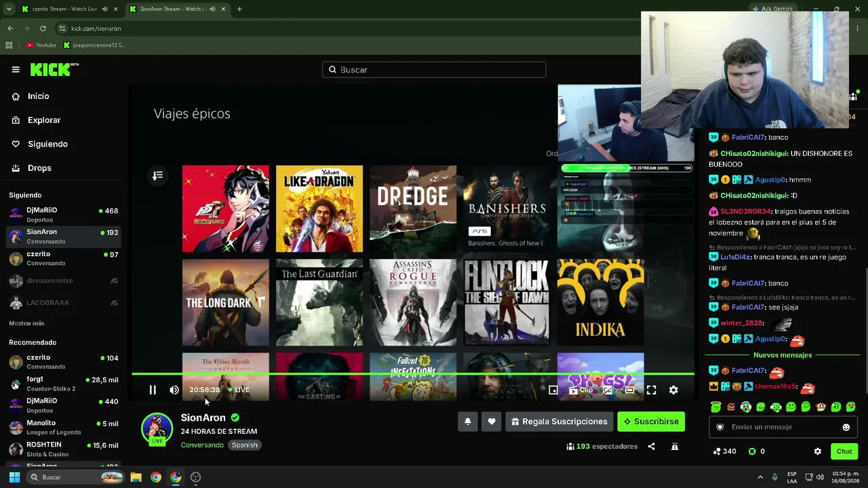Viewport: 868px width, 488px height.
Task: Click the sort order icon in stream
Action: 157,176
